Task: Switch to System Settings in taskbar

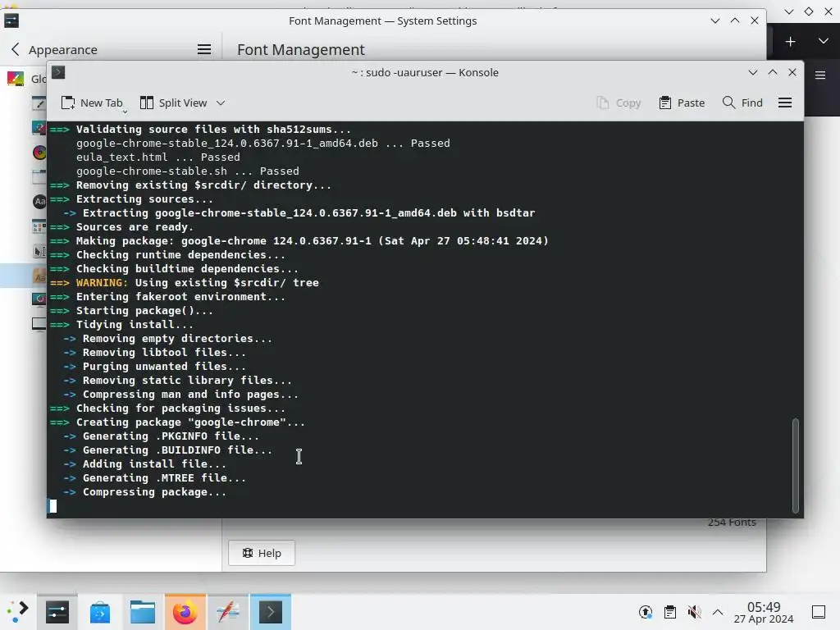Action: [x=57, y=612]
